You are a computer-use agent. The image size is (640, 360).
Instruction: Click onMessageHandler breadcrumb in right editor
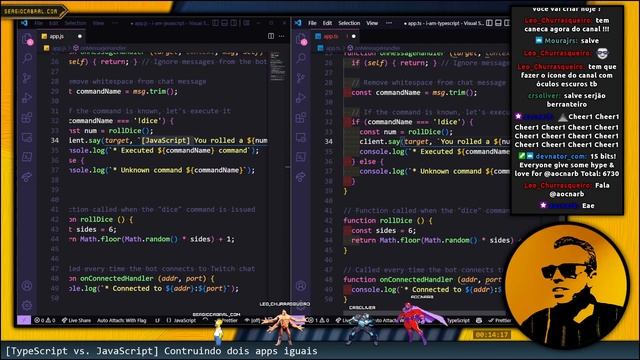[x=374, y=48]
